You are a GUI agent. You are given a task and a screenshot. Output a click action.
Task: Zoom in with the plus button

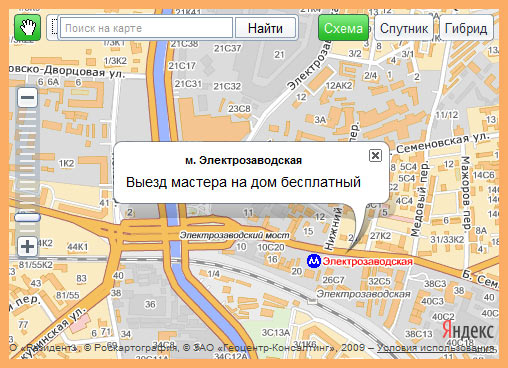pos(27,247)
